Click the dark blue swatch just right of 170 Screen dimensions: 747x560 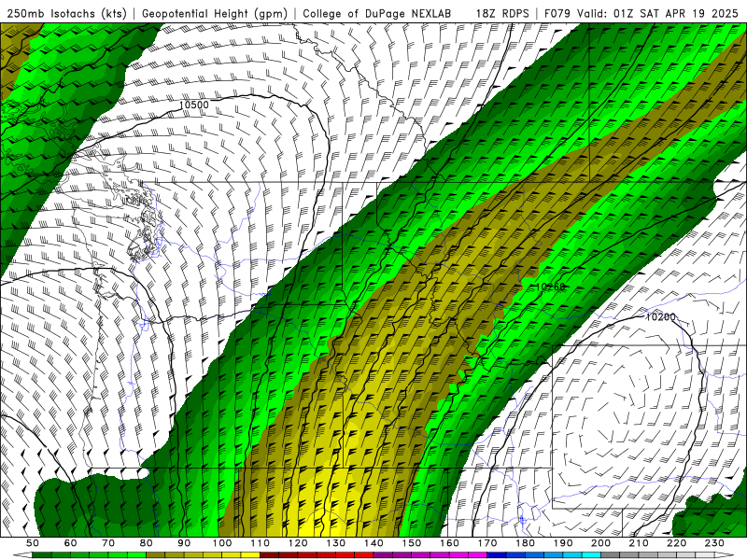click(497, 555)
